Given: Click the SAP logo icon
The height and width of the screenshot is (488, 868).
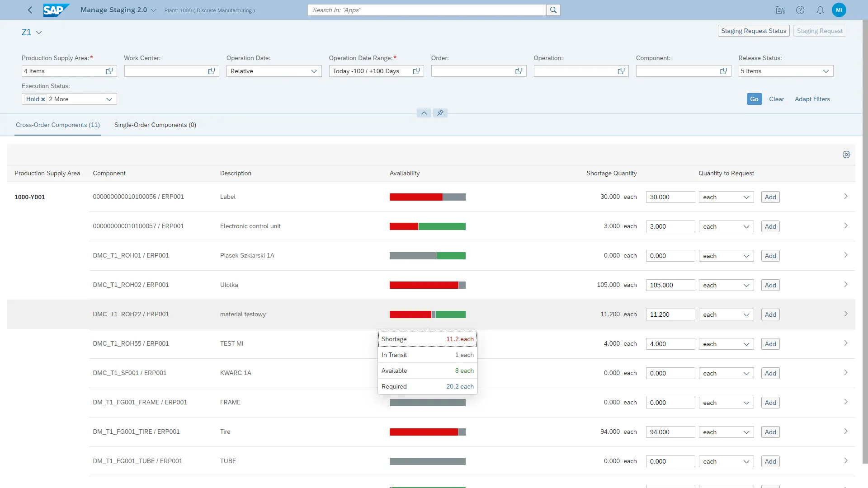Looking at the screenshot, I should pos(56,10).
